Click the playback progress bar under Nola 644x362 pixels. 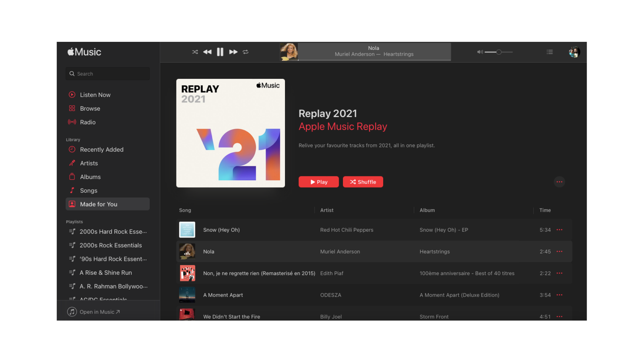(x=374, y=60)
